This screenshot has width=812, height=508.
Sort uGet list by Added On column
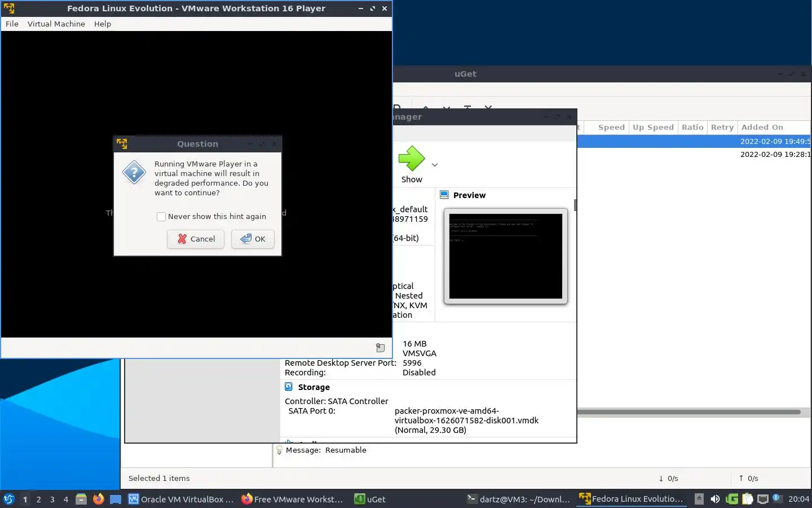click(774, 128)
